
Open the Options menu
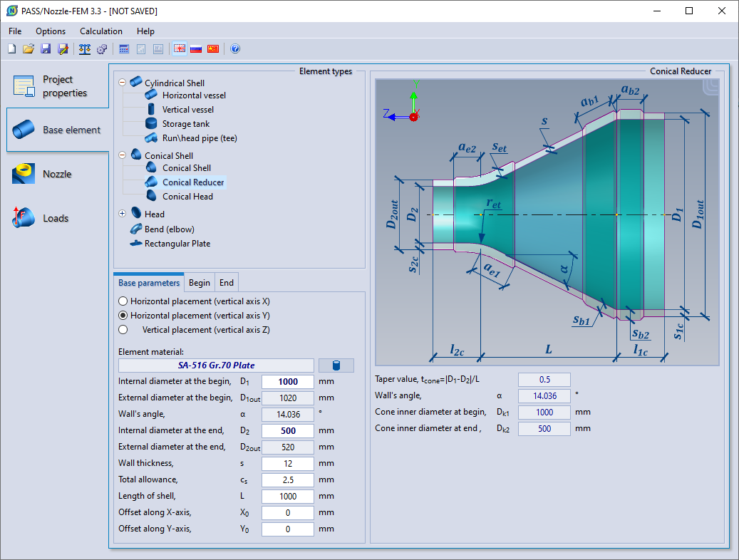click(51, 31)
